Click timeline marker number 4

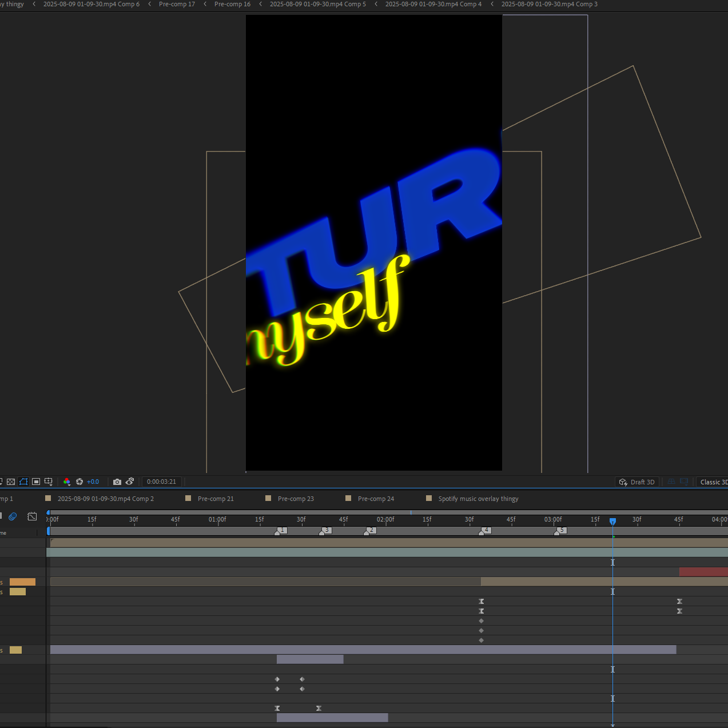pyautogui.click(x=485, y=531)
